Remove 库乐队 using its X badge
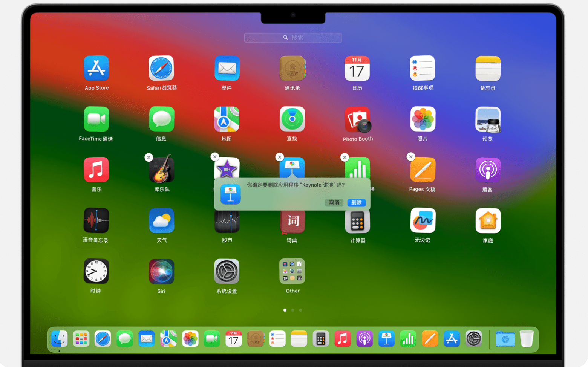588x367 pixels. [x=149, y=157]
